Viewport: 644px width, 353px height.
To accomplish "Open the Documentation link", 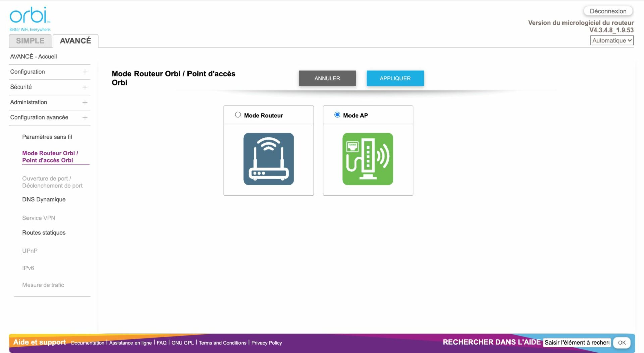I will pos(88,343).
